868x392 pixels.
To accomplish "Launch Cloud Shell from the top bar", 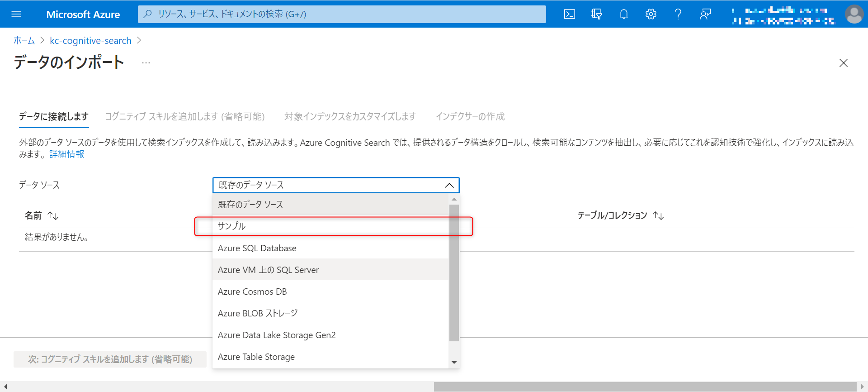I will 570,14.
